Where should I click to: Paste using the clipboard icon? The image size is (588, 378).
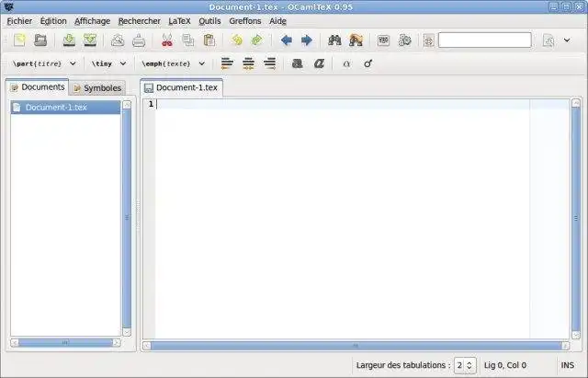(x=209, y=40)
